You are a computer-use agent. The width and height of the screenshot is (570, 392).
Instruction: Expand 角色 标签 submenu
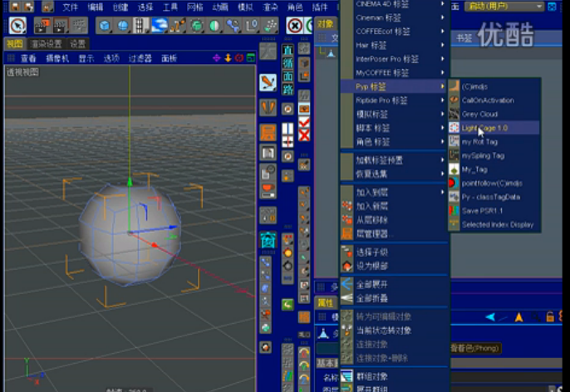tap(394, 142)
